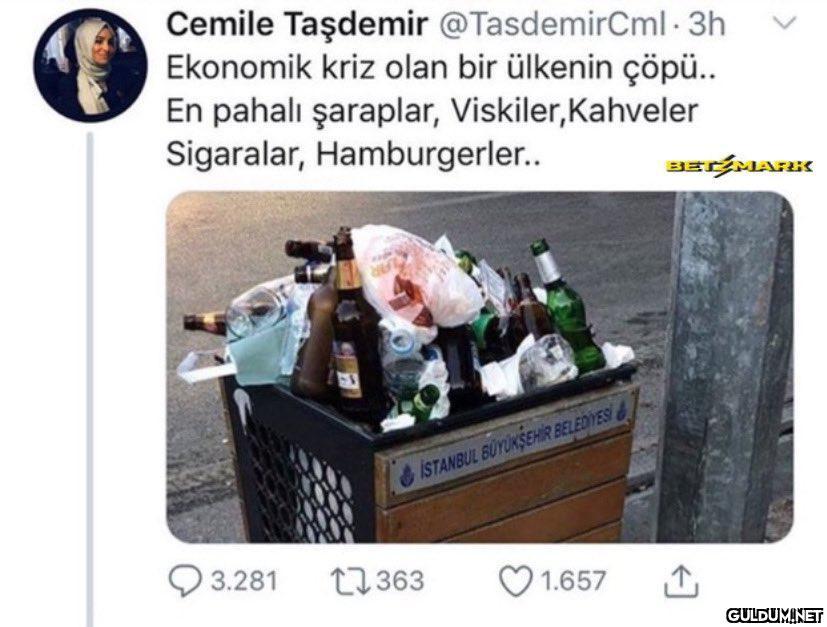Click the 'Sigaralar, Hamburgerler..' text line
Screen dimensions: 827x627
(x=353, y=155)
